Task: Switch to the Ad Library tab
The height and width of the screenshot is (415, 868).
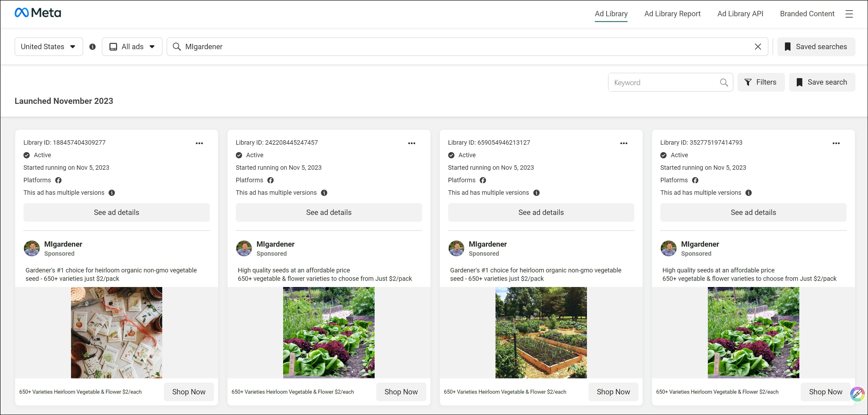Action: [x=611, y=14]
